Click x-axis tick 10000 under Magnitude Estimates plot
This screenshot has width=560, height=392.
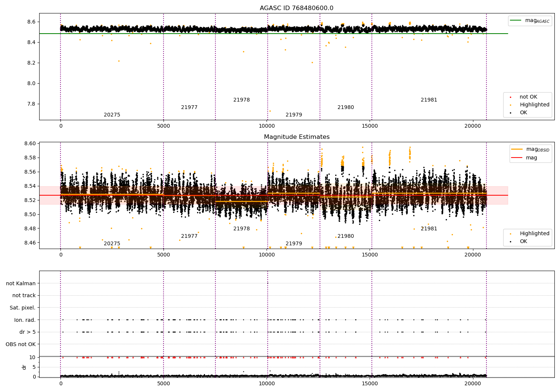pos(267,255)
